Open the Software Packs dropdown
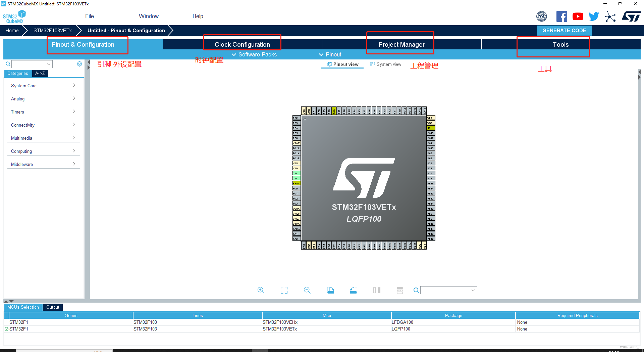Viewport: 644px width, 352px height. [254, 54]
